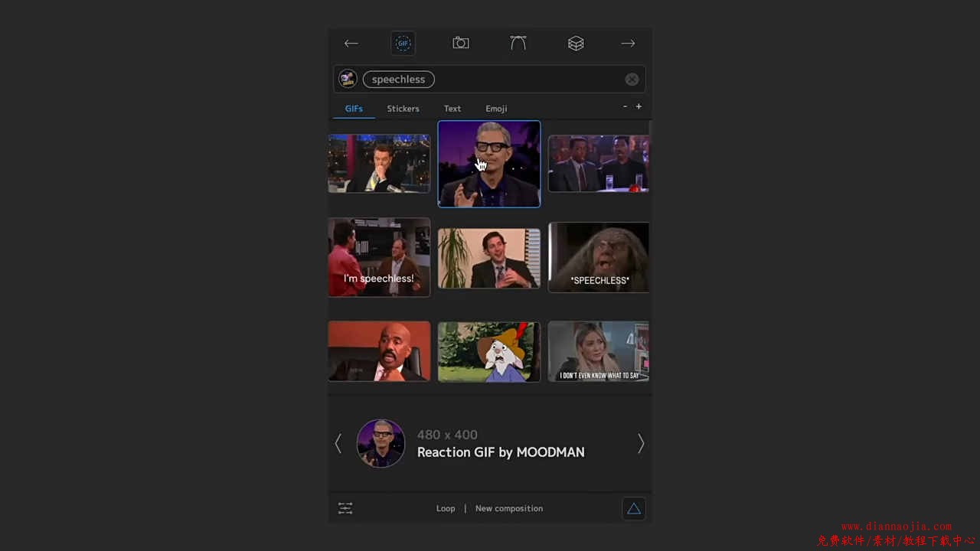Screen dimensions: 980x551
Task: Open the settings sliders icon
Action: point(345,508)
